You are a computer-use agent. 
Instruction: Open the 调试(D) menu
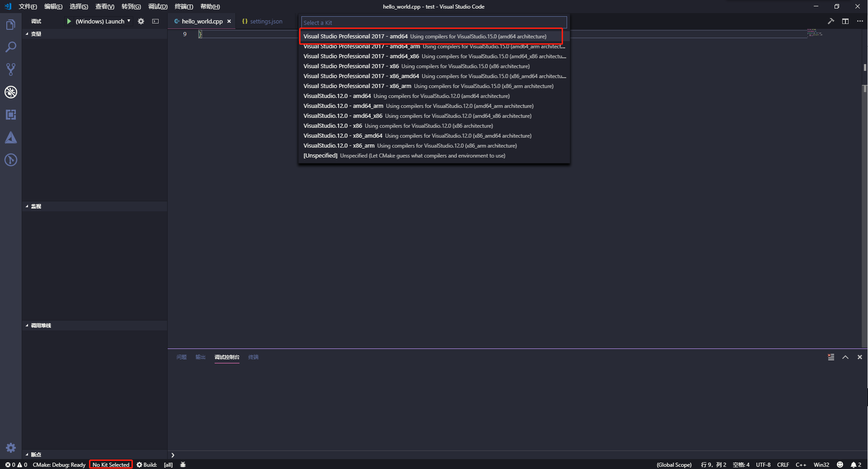(158, 7)
